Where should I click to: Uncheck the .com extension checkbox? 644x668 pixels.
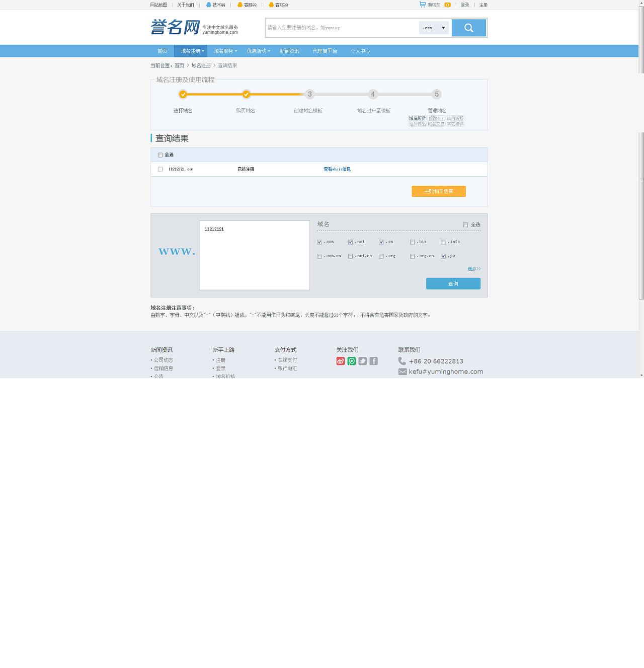tap(319, 242)
